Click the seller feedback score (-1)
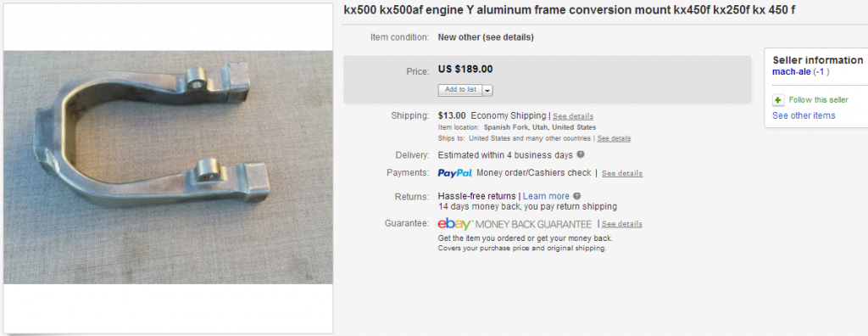Screen dimensions: 868x336 [821, 71]
